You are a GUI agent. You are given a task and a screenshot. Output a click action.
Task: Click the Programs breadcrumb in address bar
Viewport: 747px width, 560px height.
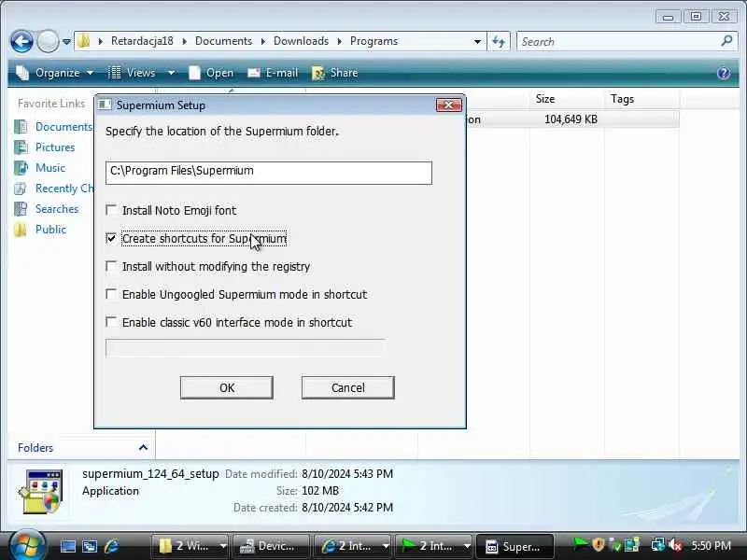374,41
